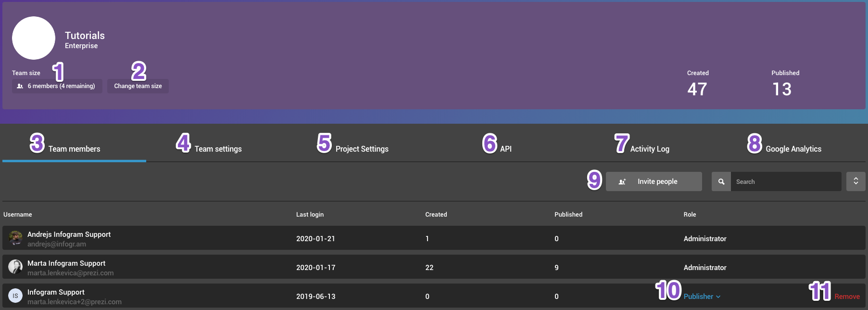This screenshot has height=310, width=868.
Task: View the Activity Log tab
Action: tap(650, 149)
